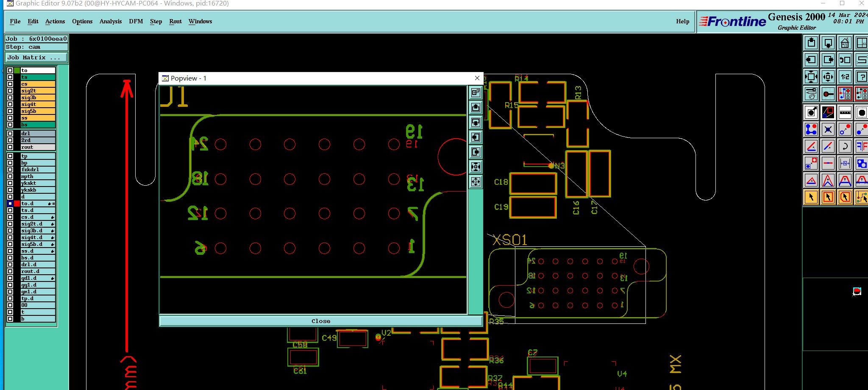This screenshot has height=390, width=868.
Task: Click the pan down icon in main toolbar
Action: [x=828, y=43]
